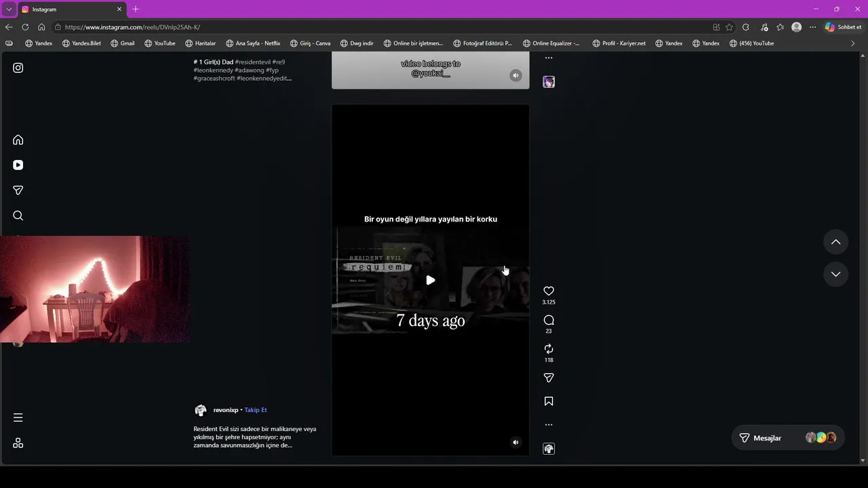
Task: Share the reel via paper-plane icon
Action: point(549,378)
